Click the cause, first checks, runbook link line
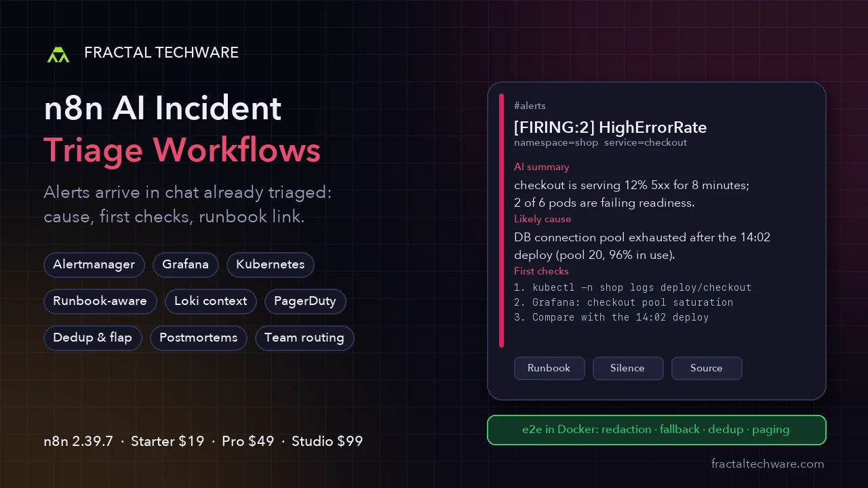868x488 pixels. click(174, 218)
